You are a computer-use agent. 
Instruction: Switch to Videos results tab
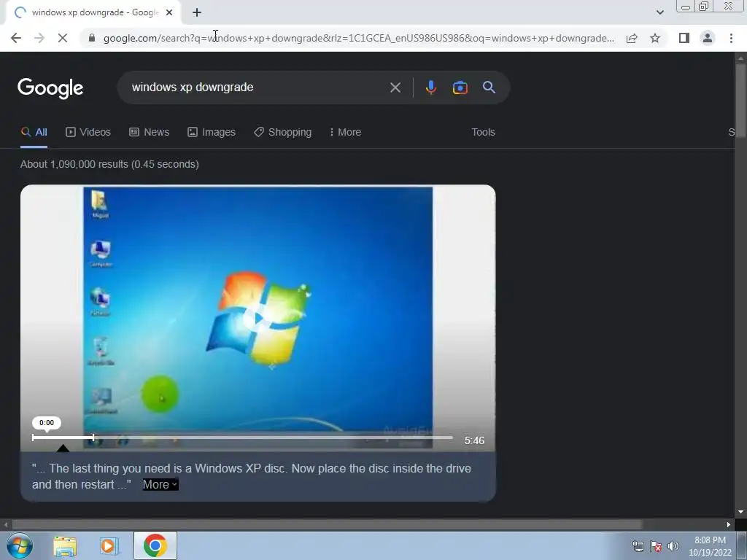point(88,133)
